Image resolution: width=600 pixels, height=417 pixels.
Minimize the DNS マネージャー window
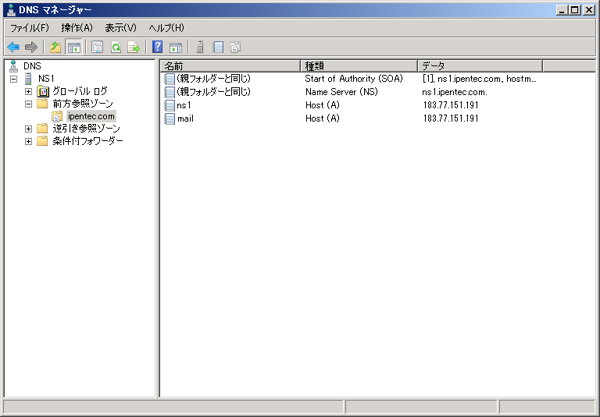coord(562,10)
